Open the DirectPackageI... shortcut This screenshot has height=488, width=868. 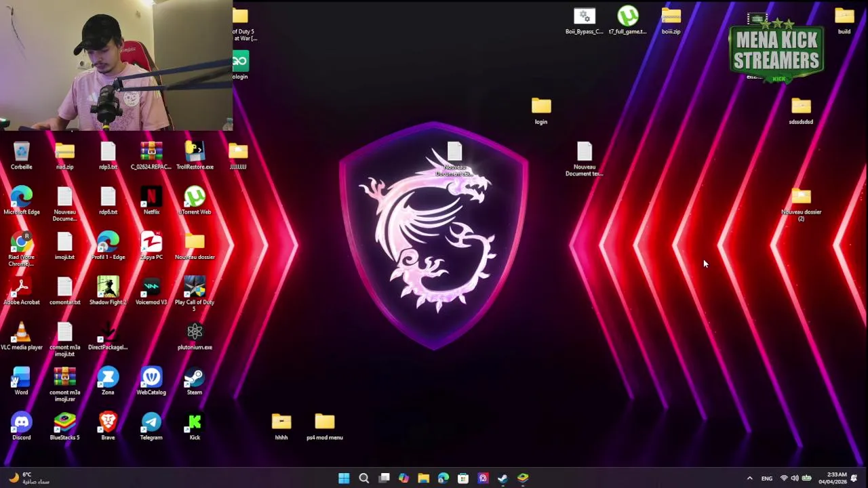108,336
